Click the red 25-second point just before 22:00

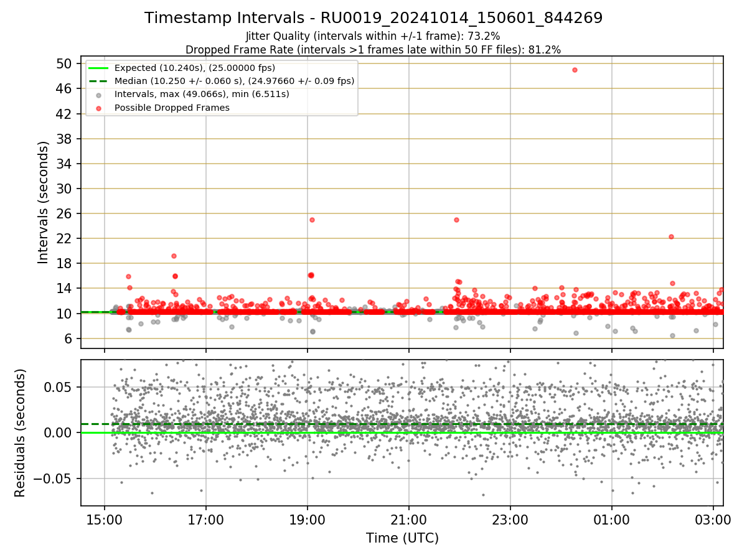tap(456, 220)
